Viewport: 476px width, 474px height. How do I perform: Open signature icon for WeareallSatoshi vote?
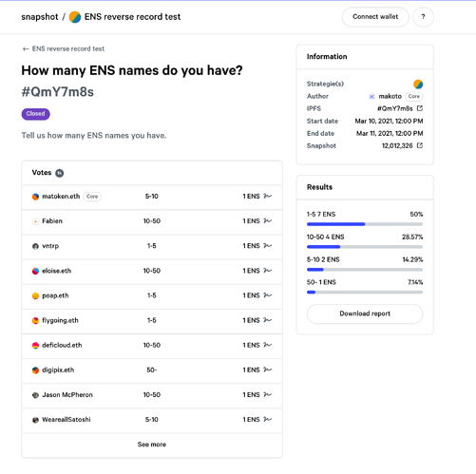coord(268,420)
